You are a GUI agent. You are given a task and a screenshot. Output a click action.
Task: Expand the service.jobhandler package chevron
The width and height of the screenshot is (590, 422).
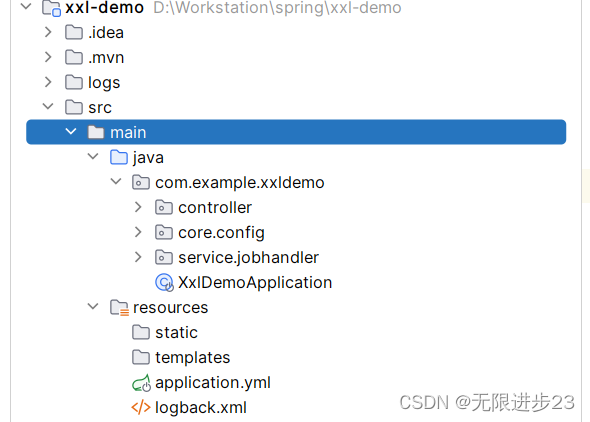pyautogui.click(x=138, y=257)
